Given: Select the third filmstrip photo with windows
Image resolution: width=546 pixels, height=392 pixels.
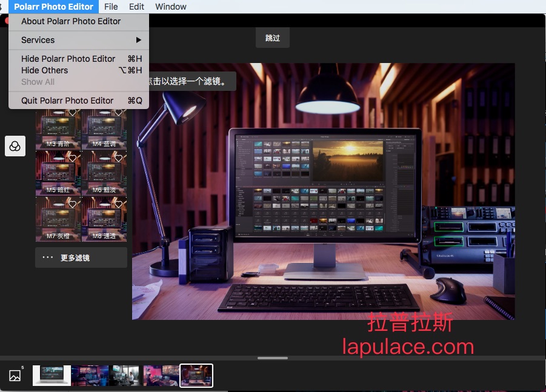Looking at the screenshot, I should 124,376.
